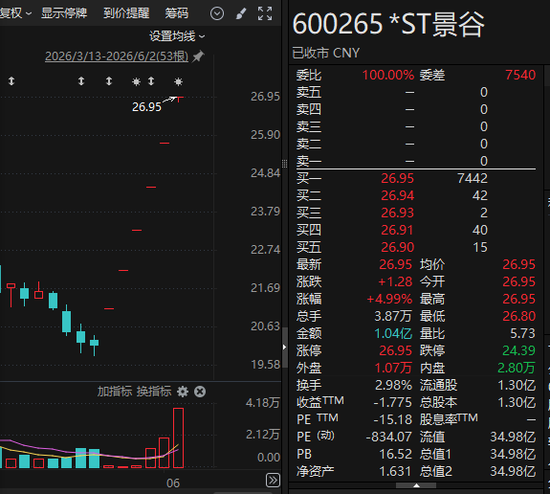Click the PE(动) value -834.07
Image resolution: width=550 pixels, height=494 pixels.
tap(389, 437)
